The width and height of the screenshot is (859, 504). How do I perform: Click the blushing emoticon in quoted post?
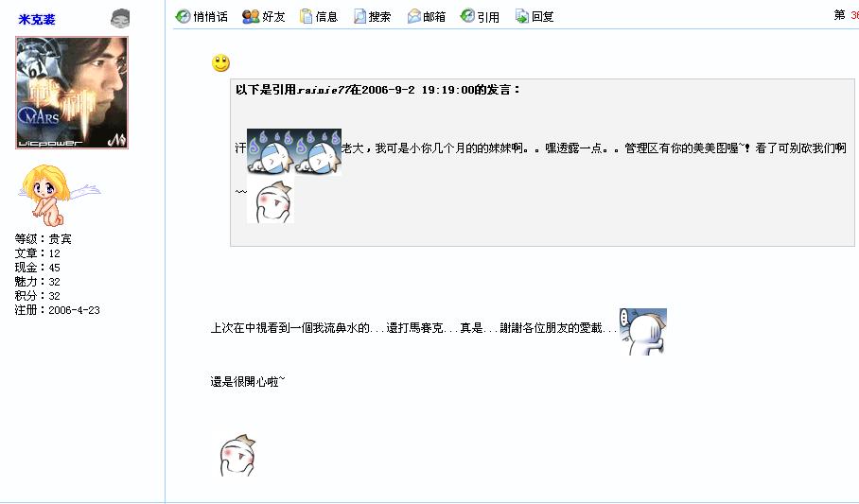tap(271, 200)
